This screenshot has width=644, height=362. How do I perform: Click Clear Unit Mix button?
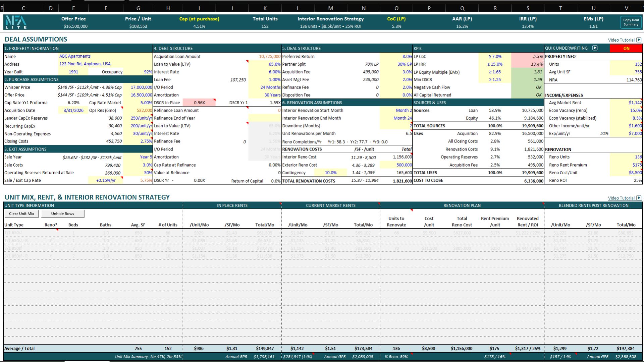21,214
